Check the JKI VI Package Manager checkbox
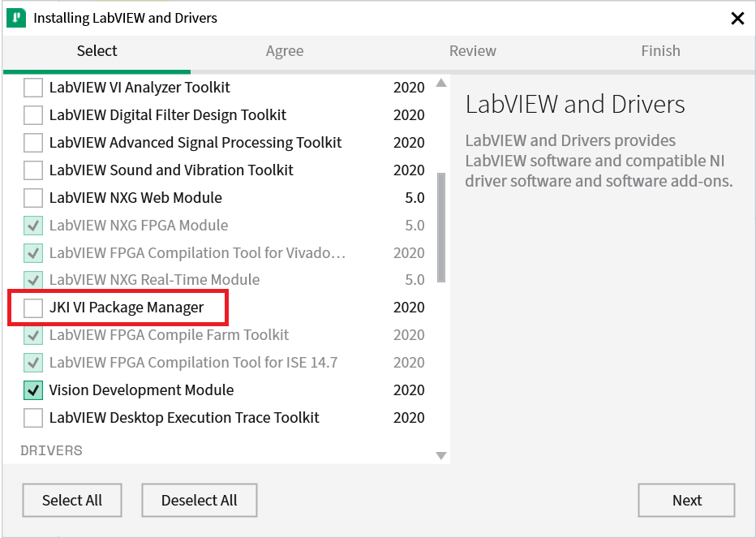This screenshot has width=756, height=538. (x=33, y=308)
